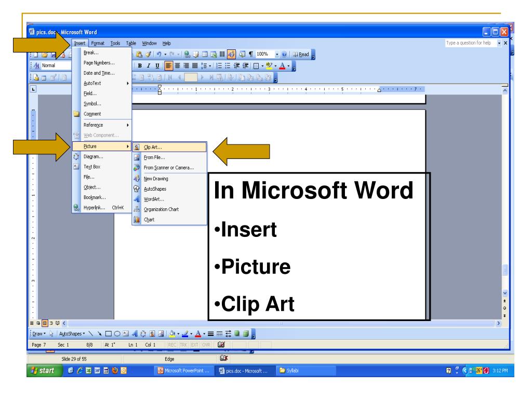Click the Undo icon
This screenshot has height=399, width=532.
[x=158, y=54]
